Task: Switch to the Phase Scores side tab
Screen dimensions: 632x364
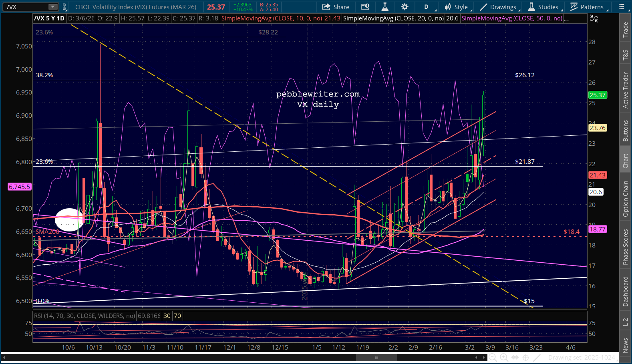Action: 625,247
